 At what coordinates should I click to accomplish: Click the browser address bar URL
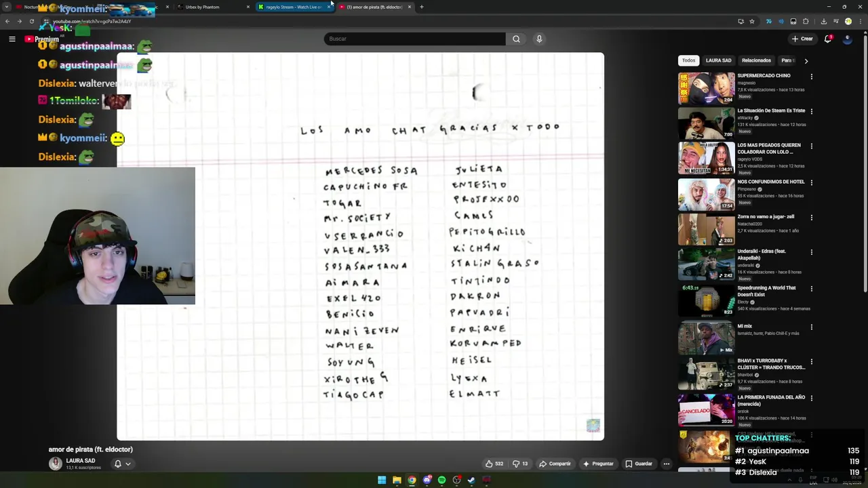(x=92, y=21)
